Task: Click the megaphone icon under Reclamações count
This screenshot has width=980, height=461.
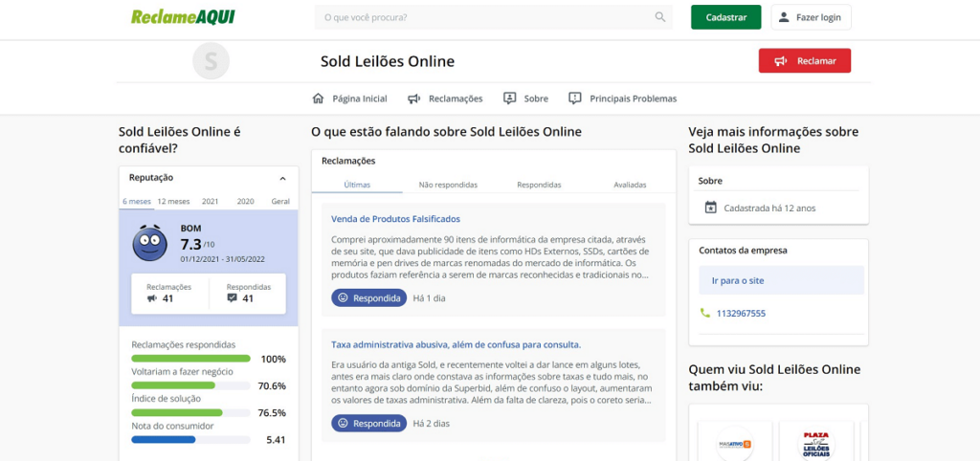Action: (152, 298)
